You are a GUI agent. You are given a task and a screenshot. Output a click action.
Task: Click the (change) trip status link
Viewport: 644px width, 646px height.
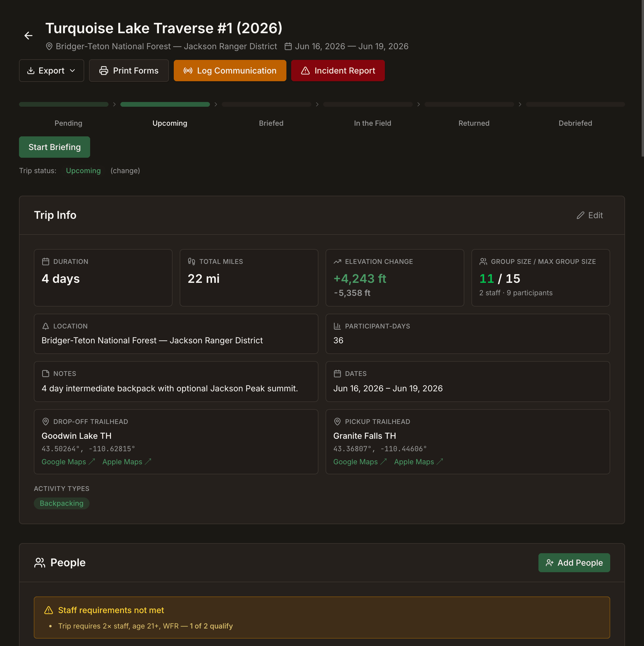[x=125, y=170]
